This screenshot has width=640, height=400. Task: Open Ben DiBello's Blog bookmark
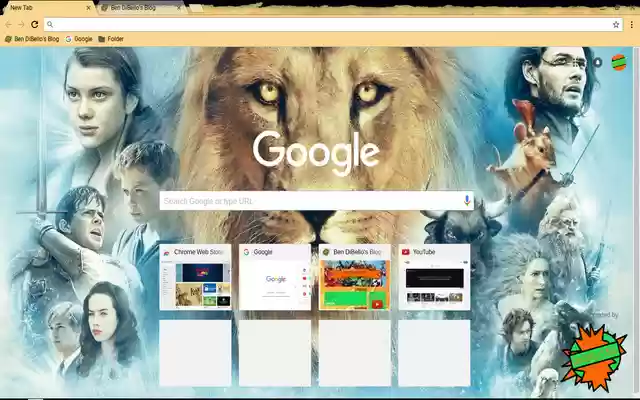click(x=32, y=39)
